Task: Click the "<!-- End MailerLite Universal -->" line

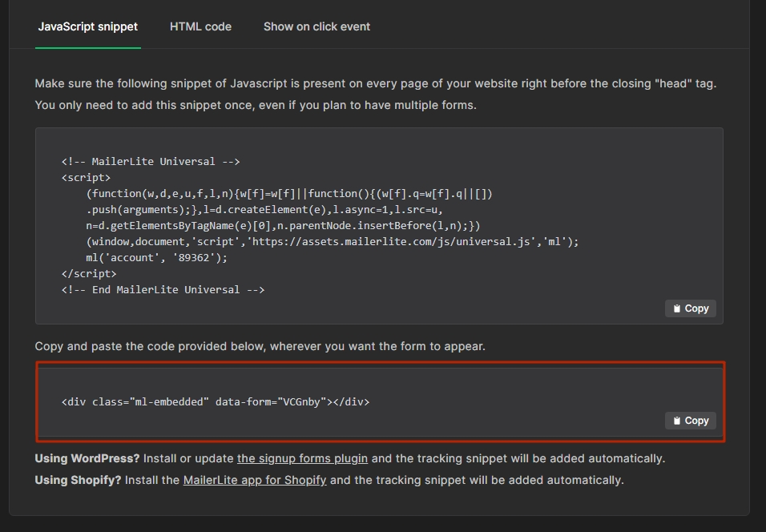Action: point(163,290)
